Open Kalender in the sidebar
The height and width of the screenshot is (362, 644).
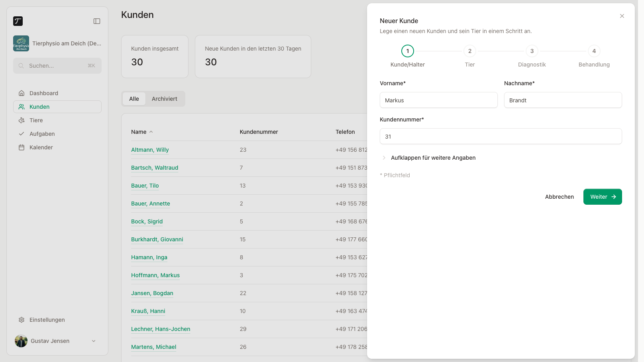pyautogui.click(x=57, y=147)
